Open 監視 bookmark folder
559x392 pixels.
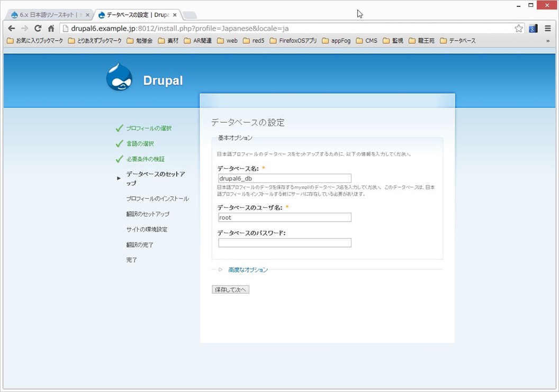(393, 41)
